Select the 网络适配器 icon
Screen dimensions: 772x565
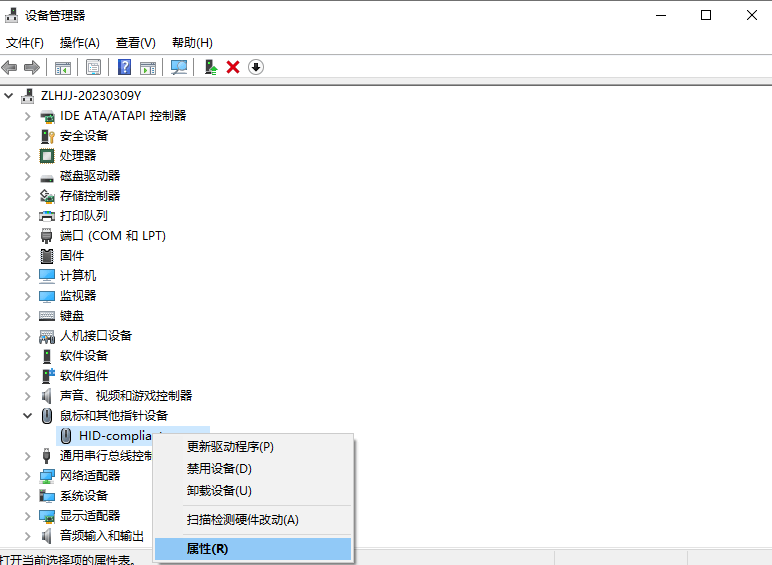(47, 476)
